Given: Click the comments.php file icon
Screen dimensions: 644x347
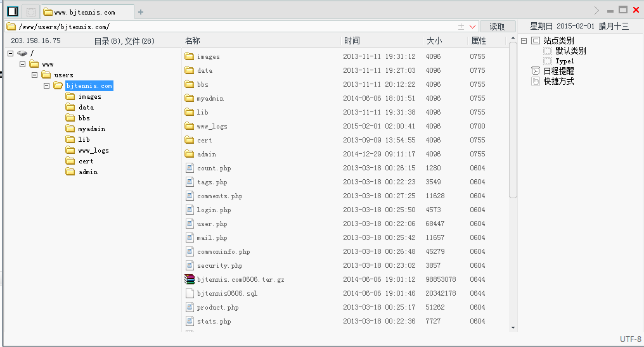Looking at the screenshot, I should click(190, 196).
